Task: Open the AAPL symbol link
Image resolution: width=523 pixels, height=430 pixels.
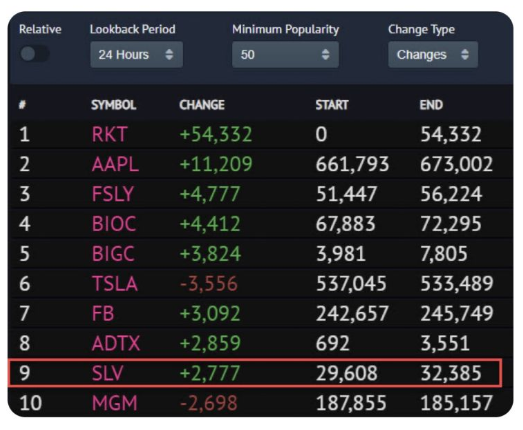Action: [115, 164]
